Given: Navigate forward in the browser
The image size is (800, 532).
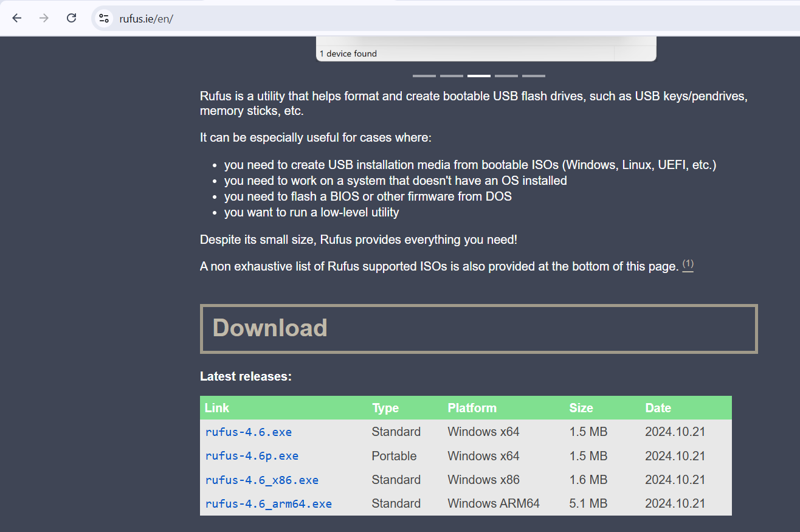Looking at the screenshot, I should 44,18.
